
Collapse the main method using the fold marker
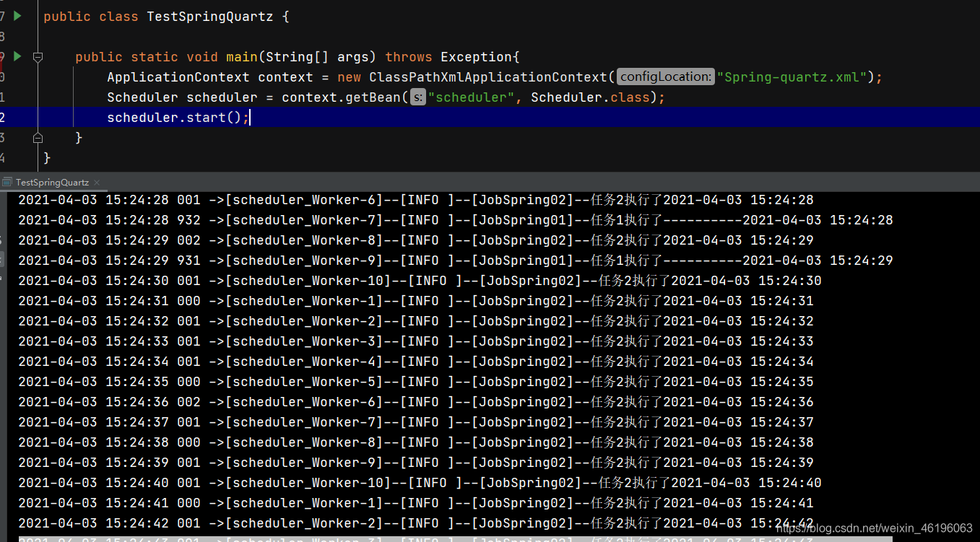38,56
